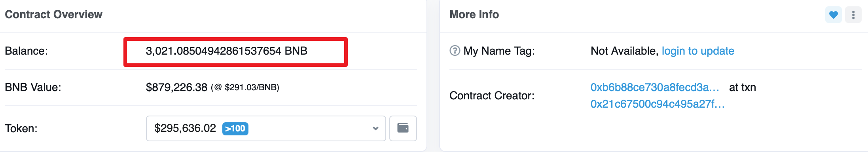Click the More Info heading
Screen dimensions: 868x152
[x=474, y=15]
